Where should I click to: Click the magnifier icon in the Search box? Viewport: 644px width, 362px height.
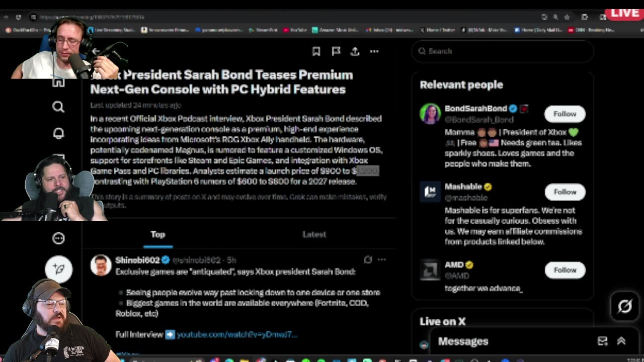(422, 51)
